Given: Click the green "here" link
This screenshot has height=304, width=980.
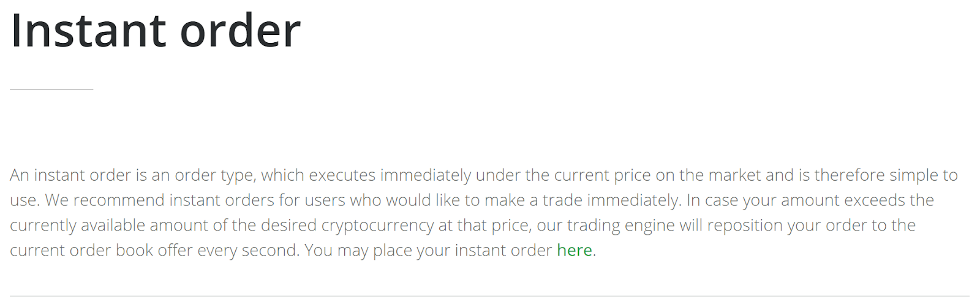Looking at the screenshot, I should coord(574,250).
